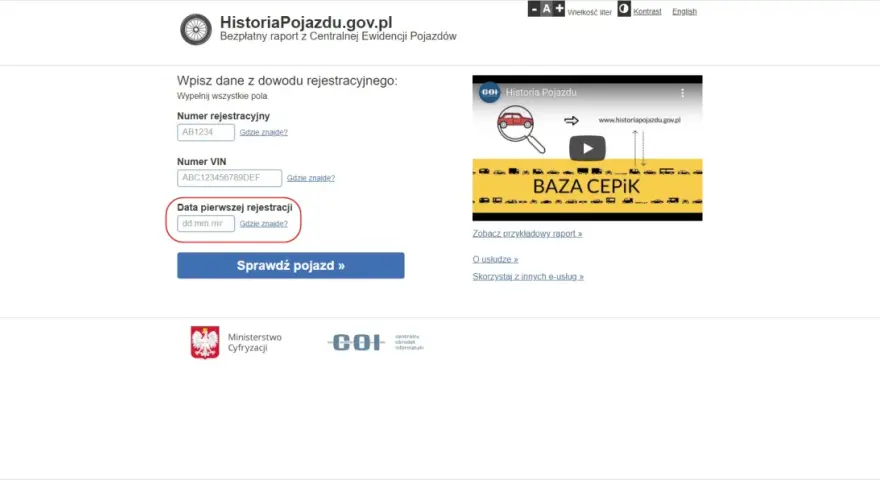The width and height of the screenshot is (880, 480).
Task: Open Skorzystaj z innych e-usług link
Action: (528, 277)
